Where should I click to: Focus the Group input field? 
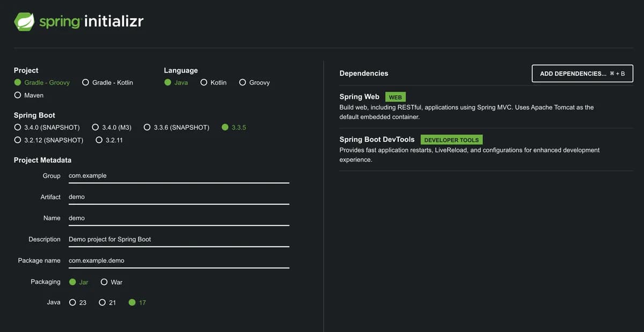pos(179,176)
